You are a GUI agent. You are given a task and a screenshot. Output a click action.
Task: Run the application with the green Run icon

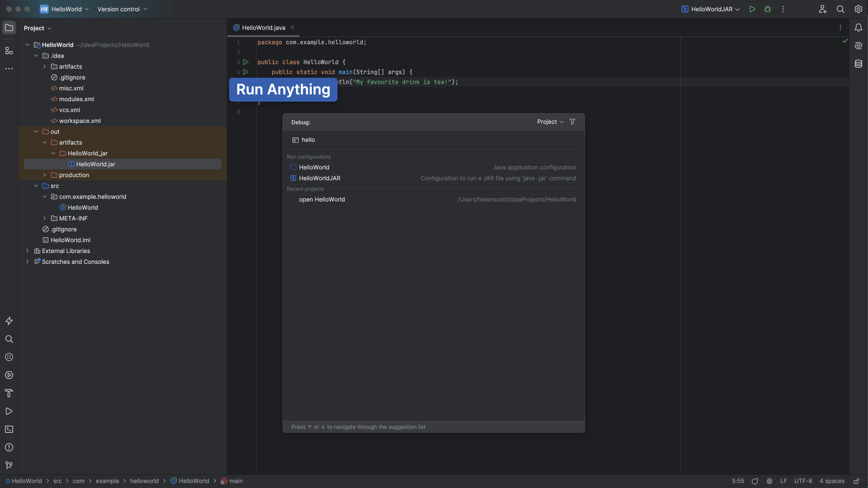tap(752, 9)
